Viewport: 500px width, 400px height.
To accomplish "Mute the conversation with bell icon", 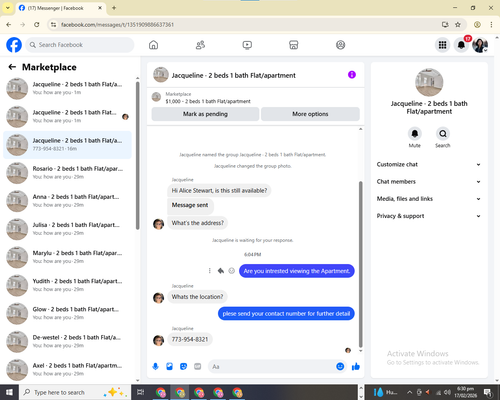I will 414,134.
